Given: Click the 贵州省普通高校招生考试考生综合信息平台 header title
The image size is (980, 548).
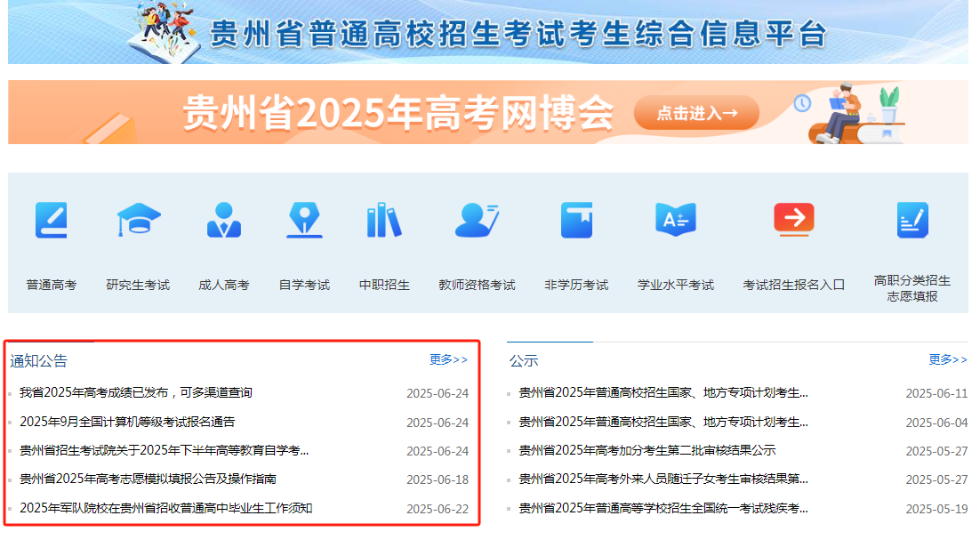Looking at the screenshot, I should (518, 33).
